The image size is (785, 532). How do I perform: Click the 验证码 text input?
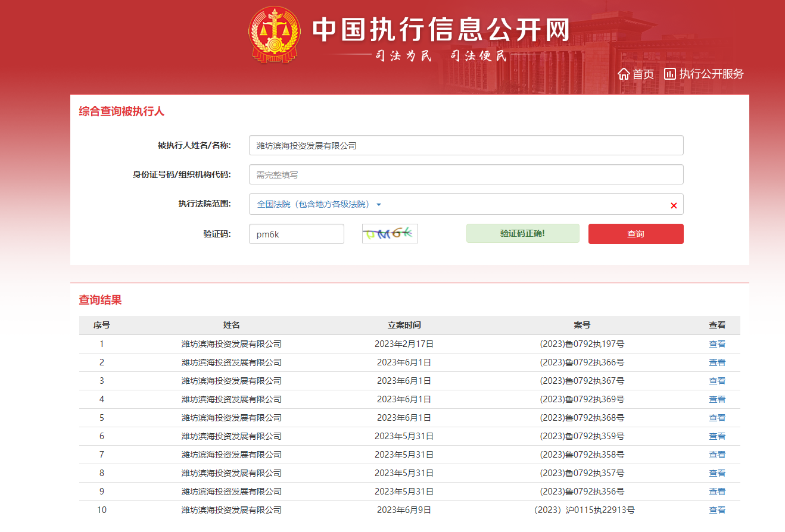click(296, 234)
